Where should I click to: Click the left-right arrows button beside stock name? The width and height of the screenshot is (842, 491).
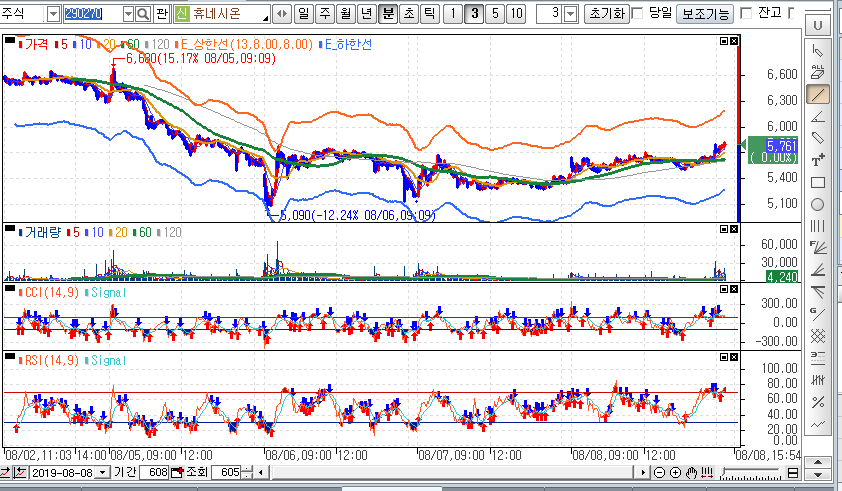(281, 14)
